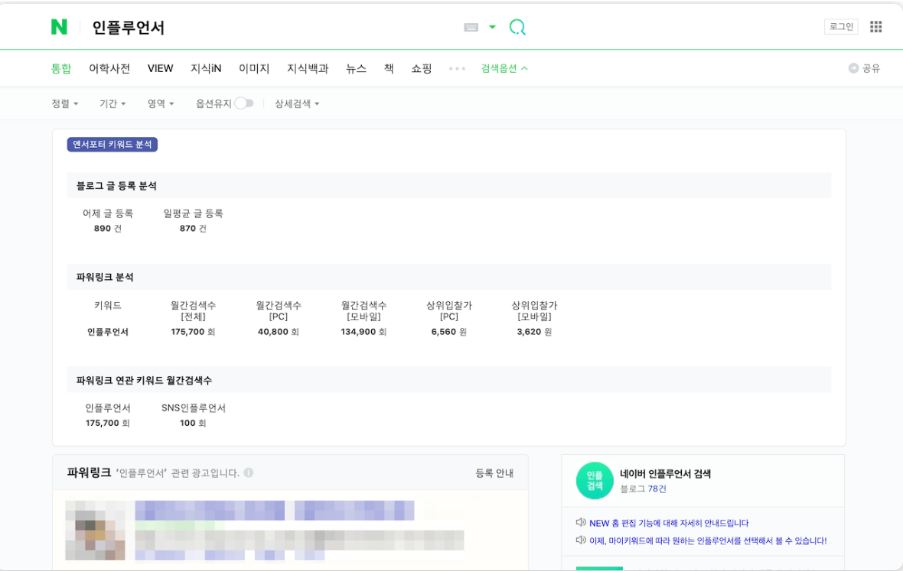Show more tabs with the ellipsis
The width and height of the screenshot is (903, 571).
tap(457, 68)
